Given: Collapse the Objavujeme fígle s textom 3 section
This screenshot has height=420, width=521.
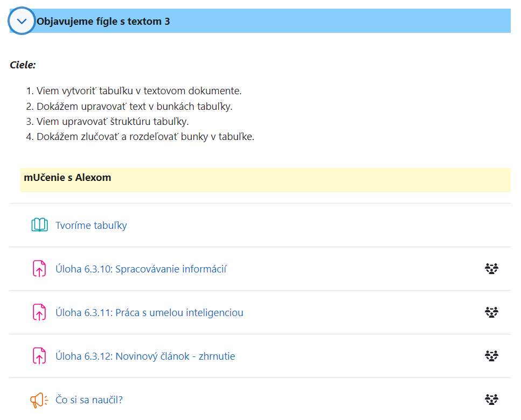Looking at the screenshot, I should pos(22,21).
